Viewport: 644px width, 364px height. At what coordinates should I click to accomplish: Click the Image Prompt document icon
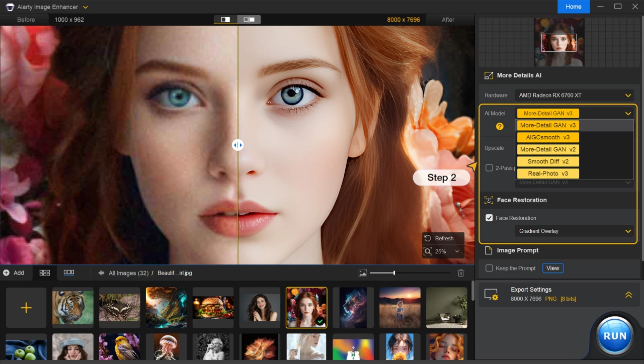tap(488, 250)
